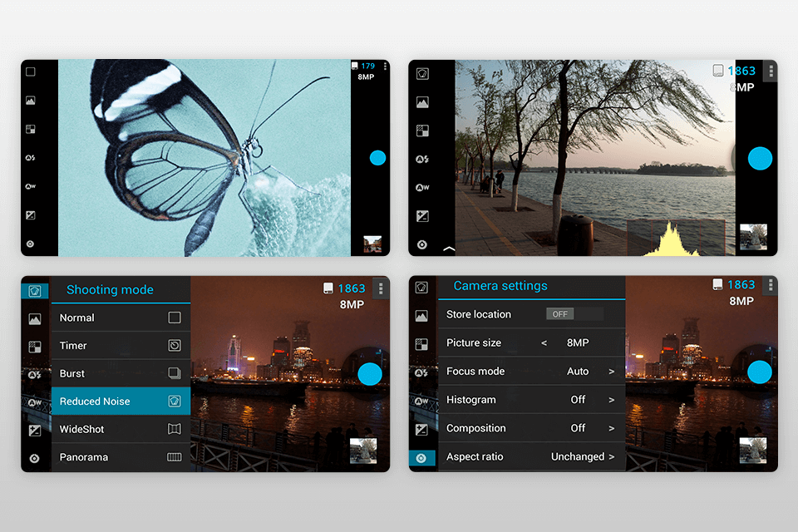Image resolution: width=798 pixels, height=532 pixels.
Task: Choose the Timer shooting mode
Action: [x=121, y=346]
